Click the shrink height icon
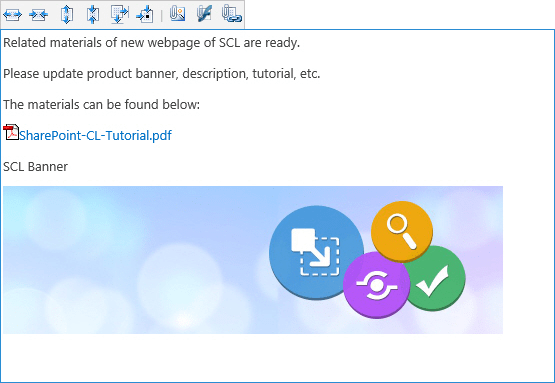The image size is (555, 383). (93, 15)
